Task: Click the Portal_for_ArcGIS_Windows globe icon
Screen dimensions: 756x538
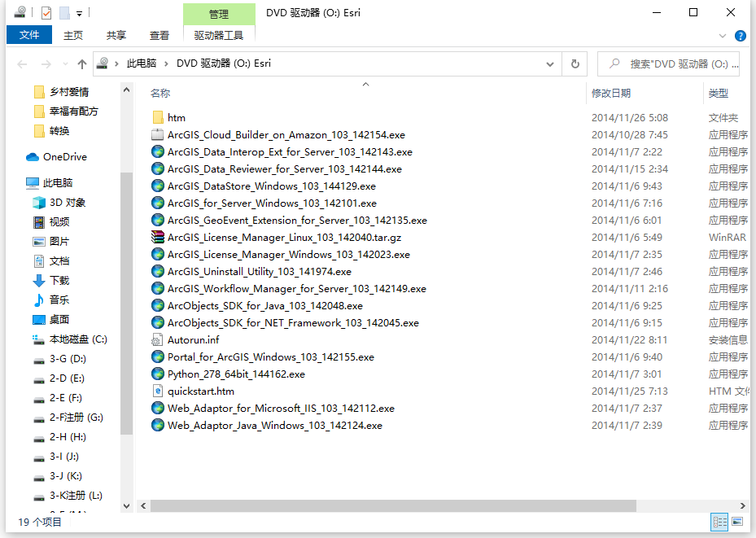Action: click(158, 357)
